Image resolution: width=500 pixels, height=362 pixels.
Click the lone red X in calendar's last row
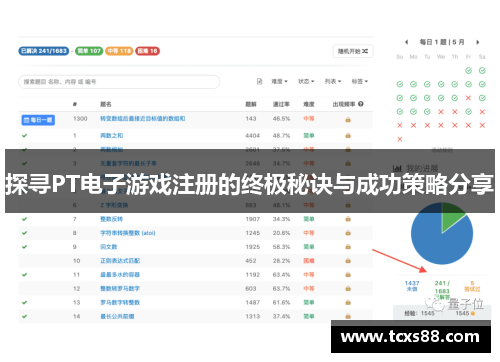400,139
